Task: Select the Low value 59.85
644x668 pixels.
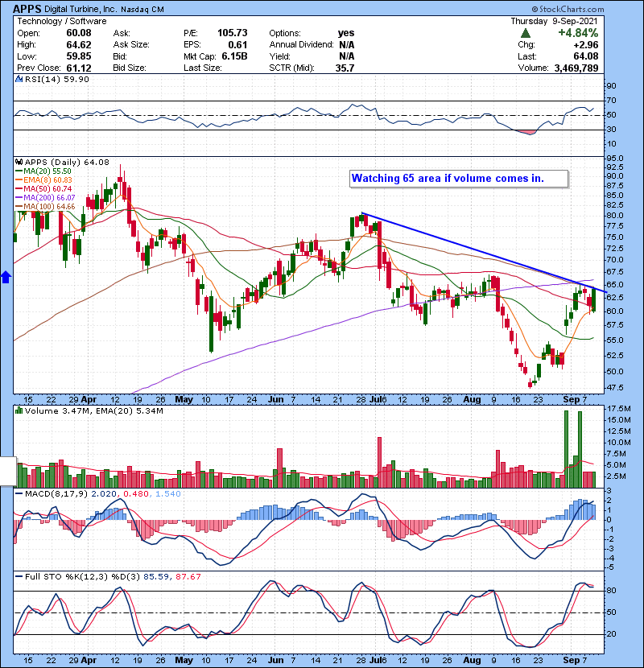Action: pos(78,56)
